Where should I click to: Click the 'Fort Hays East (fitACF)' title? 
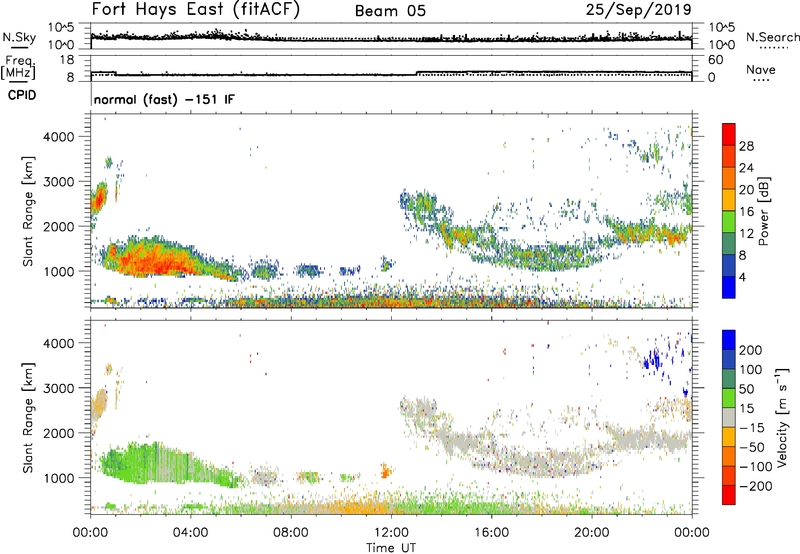coord(195,9)
